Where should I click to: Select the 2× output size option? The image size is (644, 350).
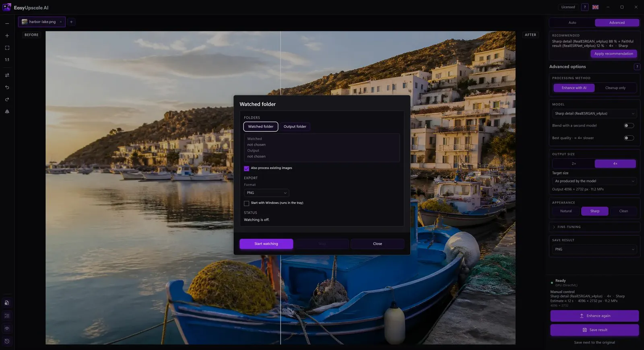pos(574,164)
